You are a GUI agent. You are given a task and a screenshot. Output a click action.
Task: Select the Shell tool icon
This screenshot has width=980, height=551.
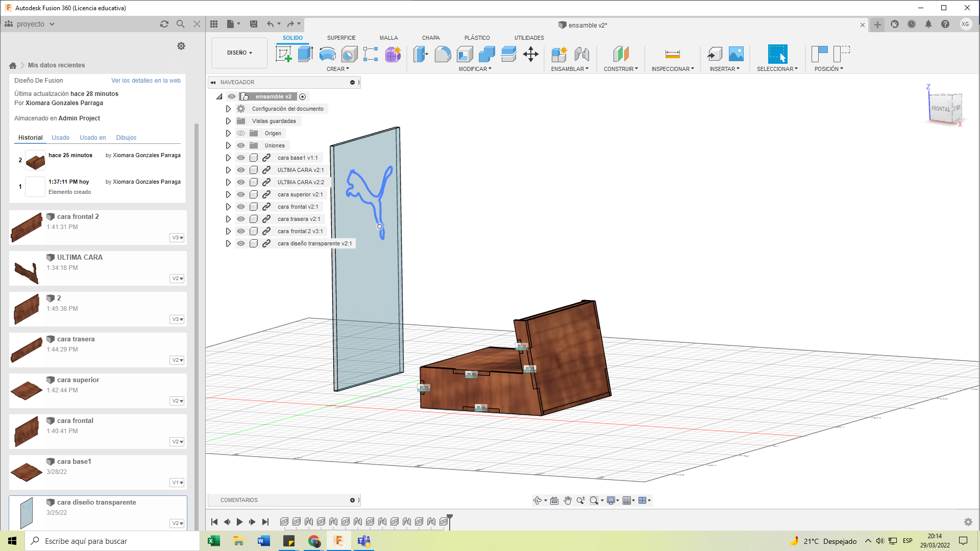tap(464, 54)
